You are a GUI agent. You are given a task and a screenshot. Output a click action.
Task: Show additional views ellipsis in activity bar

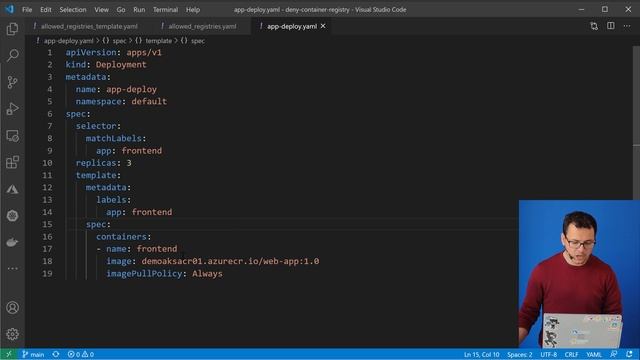[12, 268]
